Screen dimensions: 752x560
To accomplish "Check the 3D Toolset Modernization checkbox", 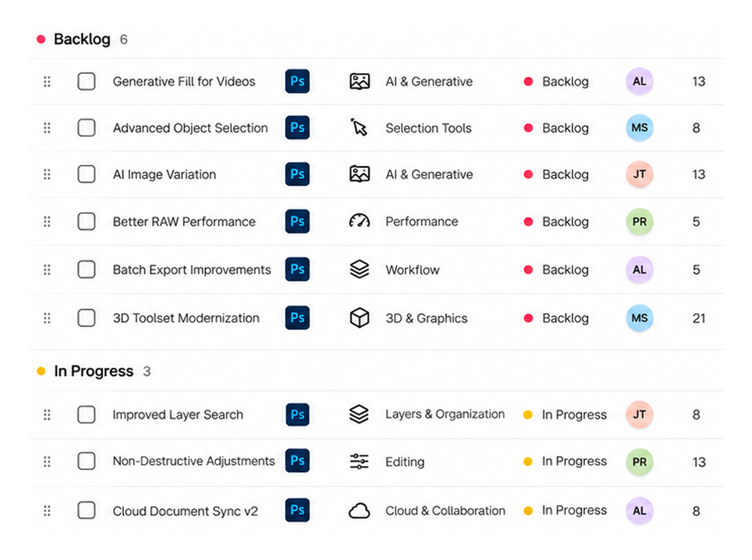I will click(86, 318).
